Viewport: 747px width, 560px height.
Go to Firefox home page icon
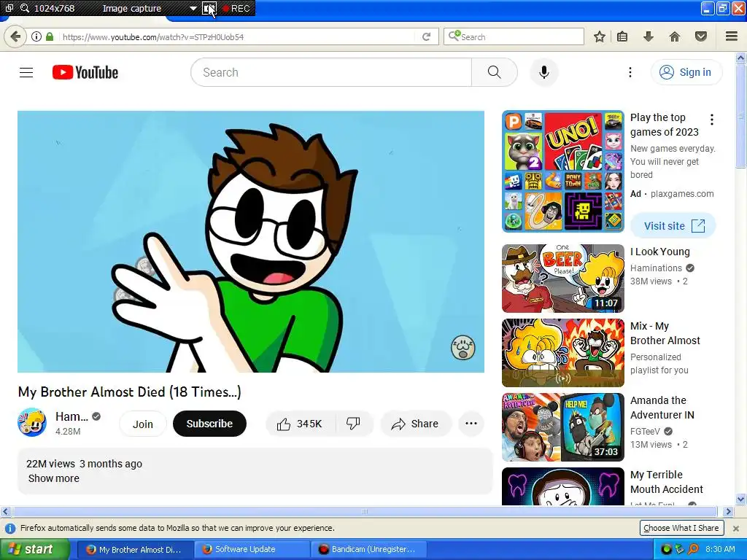675,36
